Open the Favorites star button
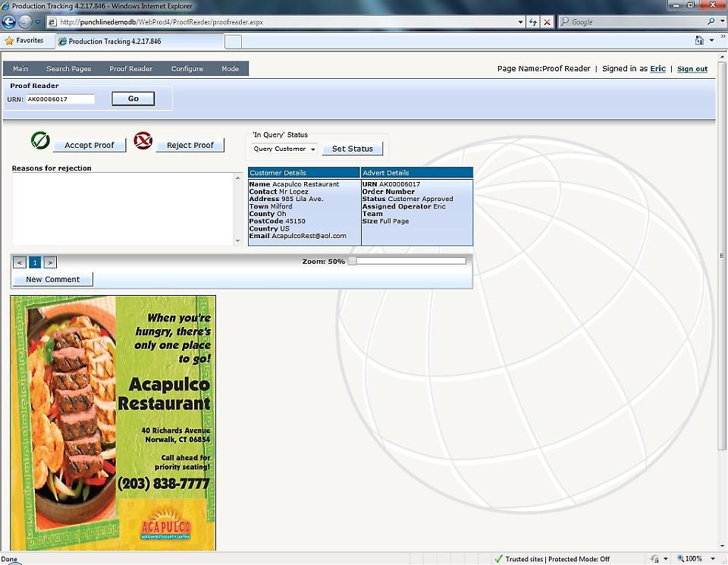Screen dimensions: 728x565 pos(24,41)
